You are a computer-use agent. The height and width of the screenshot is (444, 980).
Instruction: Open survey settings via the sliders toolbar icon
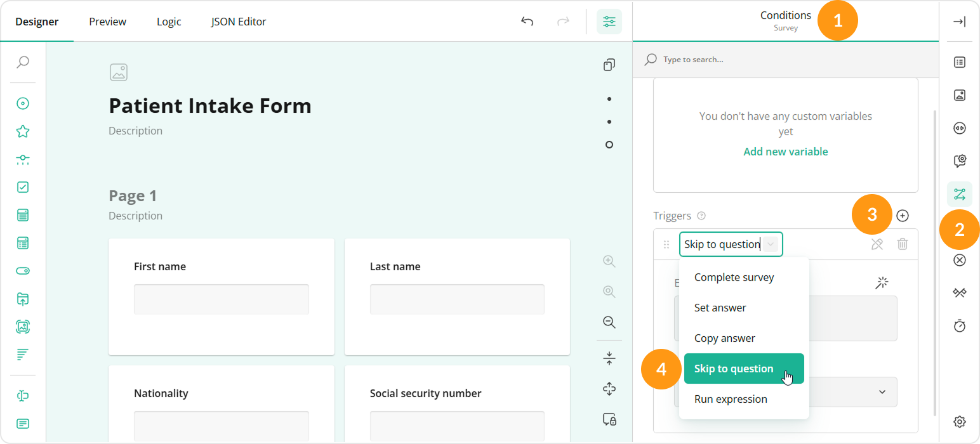click(x=609, y=21)
